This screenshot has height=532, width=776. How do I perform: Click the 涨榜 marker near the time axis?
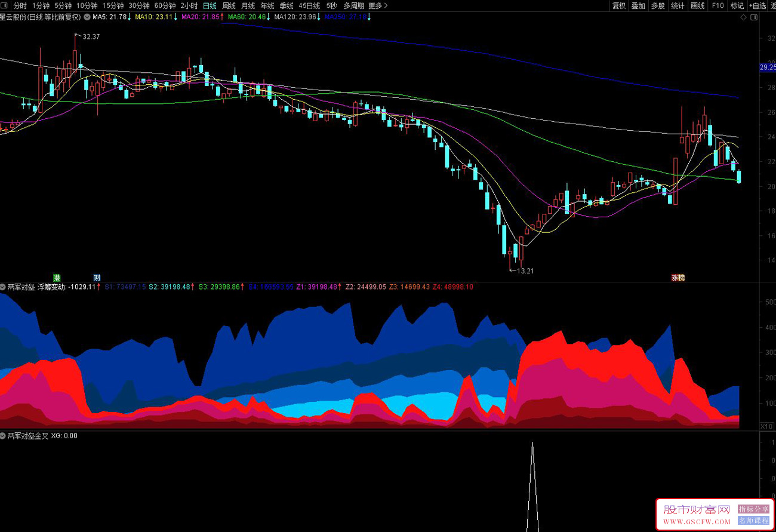click(x=678, y=278)
